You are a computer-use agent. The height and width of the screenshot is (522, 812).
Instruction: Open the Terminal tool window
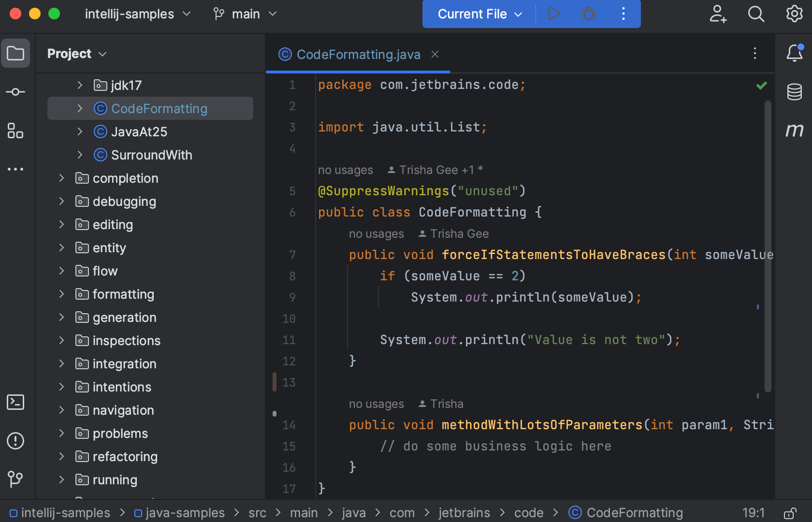pyautogui.click(x=15, y=402)
